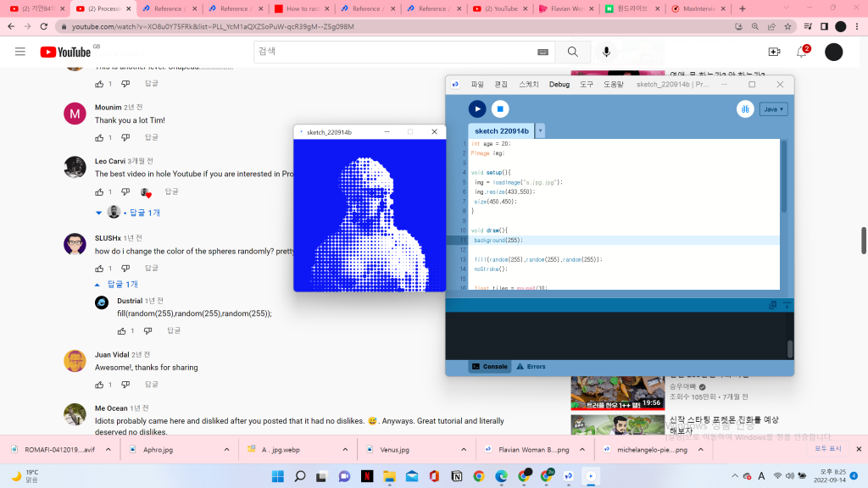
Task: Go to YouTube home via logo
Action: tap(65, 52)
